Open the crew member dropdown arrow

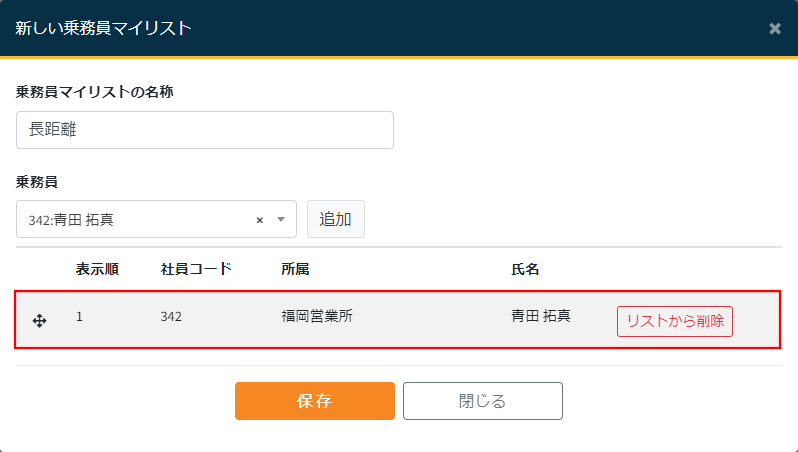pos(281,220)
